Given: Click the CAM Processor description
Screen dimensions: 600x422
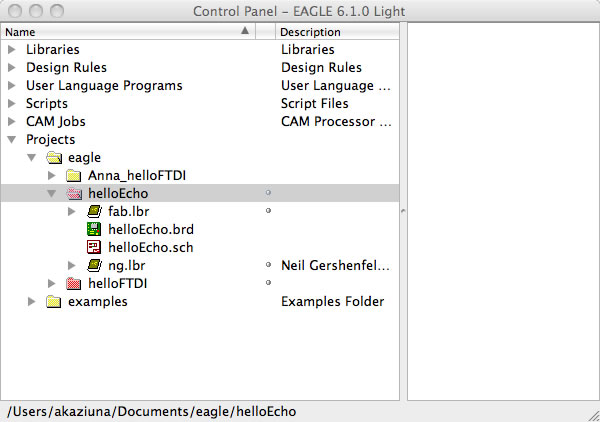Looking at the screenshot, I should 336,121.
